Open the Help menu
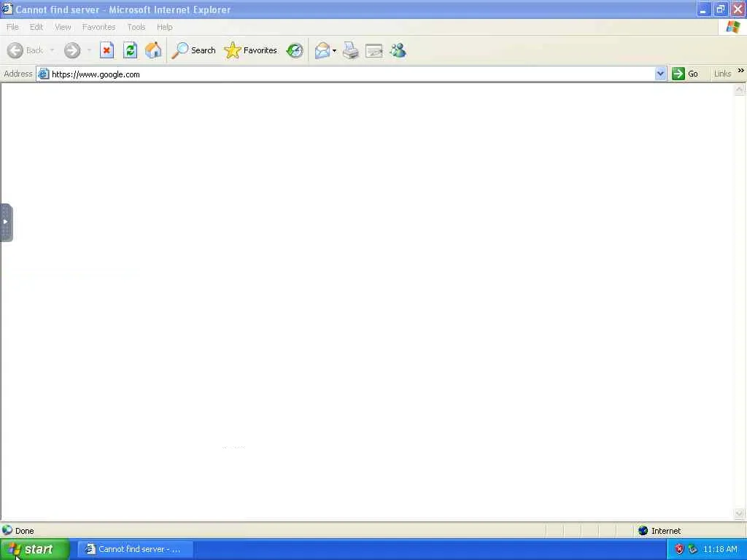Image resolution: width=747 pixels, height=560 pixels. click(164, 27)
